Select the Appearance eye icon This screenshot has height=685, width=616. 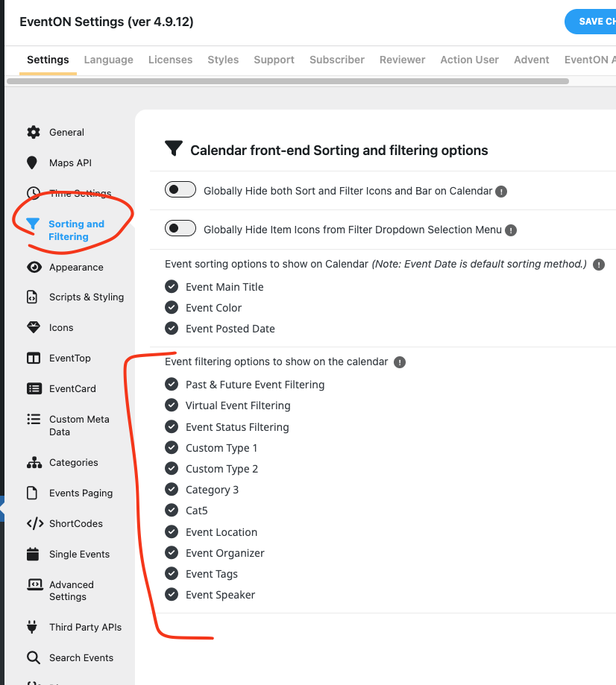[34, 268]
